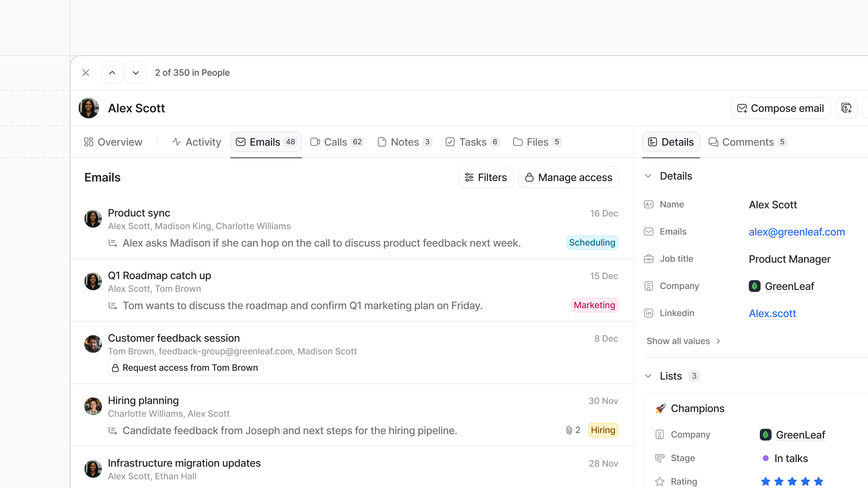Select the Emails tab
The width and height of the screenshot is (868, 488).
click(266, 142)
